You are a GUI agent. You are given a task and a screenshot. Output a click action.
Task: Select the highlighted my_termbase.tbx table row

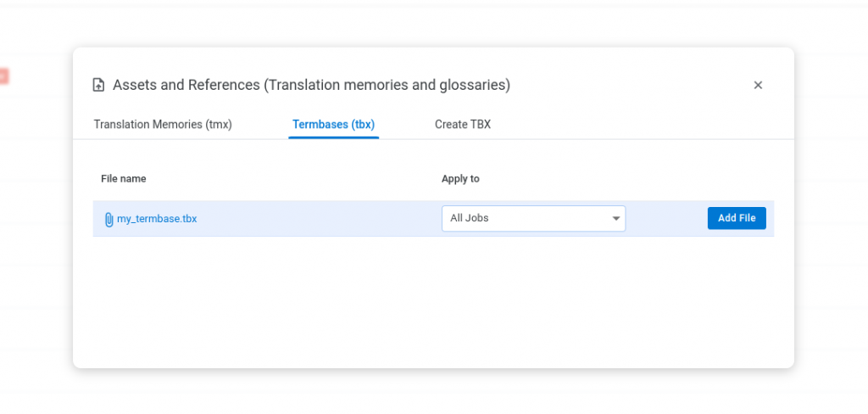(x=433, y=218)
